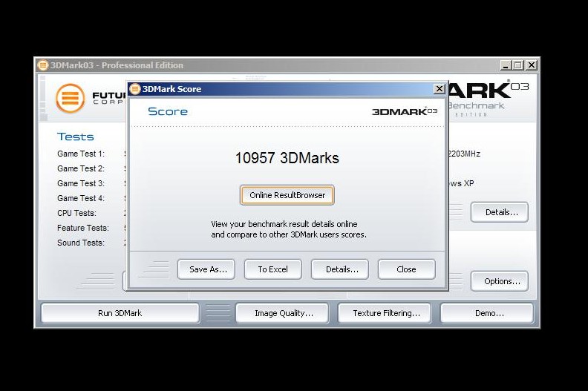Click 'CPU Tests:' label
Viewport: 588px width, 391px height.
click(x=77, y=213)
